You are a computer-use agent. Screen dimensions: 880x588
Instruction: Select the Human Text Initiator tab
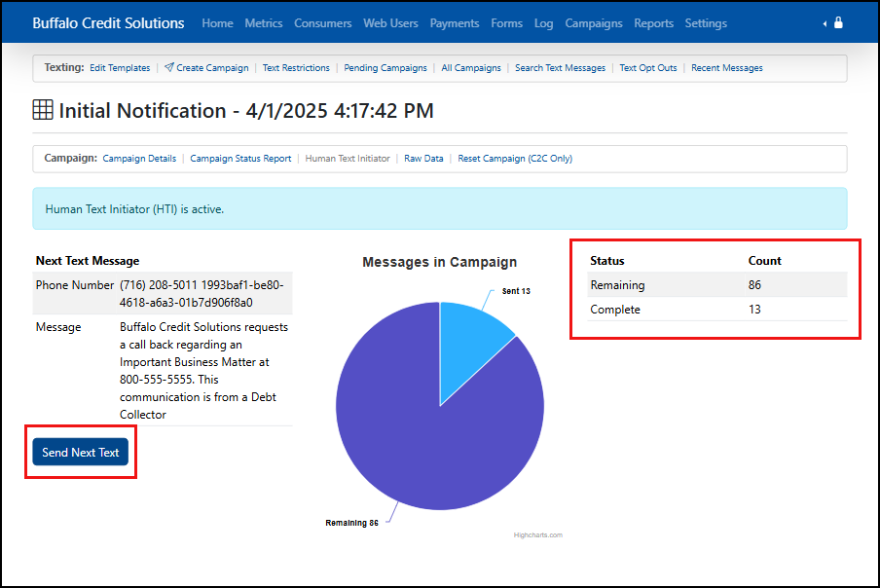click(x=348, y=159)
